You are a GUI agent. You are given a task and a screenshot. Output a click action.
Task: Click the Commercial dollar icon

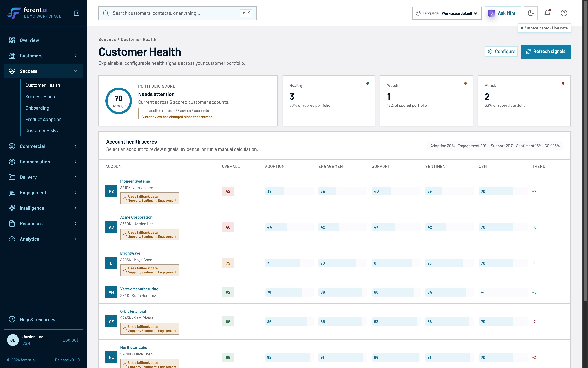(x=12, y=146)
